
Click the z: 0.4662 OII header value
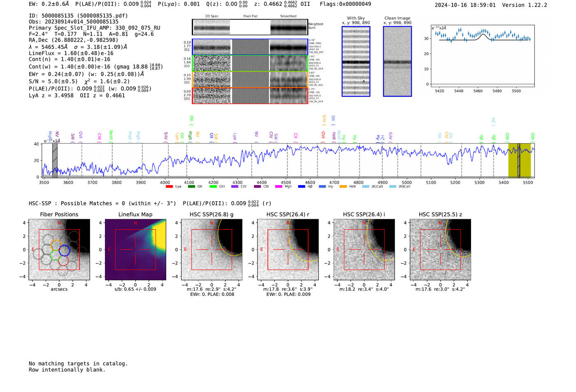[282, 4]
